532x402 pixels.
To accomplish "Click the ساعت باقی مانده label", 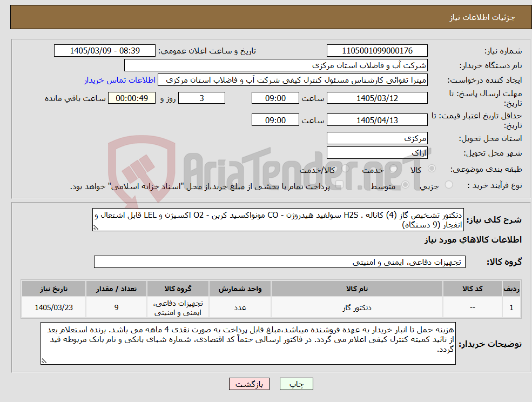I will (75, 98).
